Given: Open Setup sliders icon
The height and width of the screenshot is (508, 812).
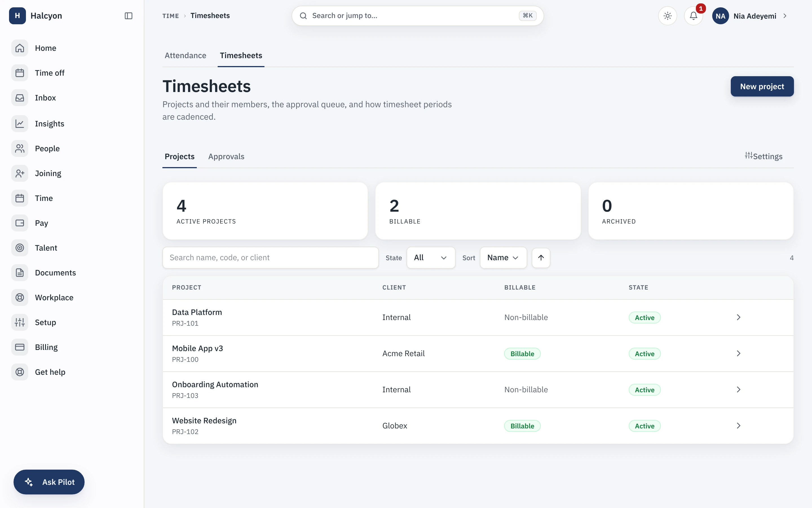Looking at the screenshot, I should click(20, 323).
